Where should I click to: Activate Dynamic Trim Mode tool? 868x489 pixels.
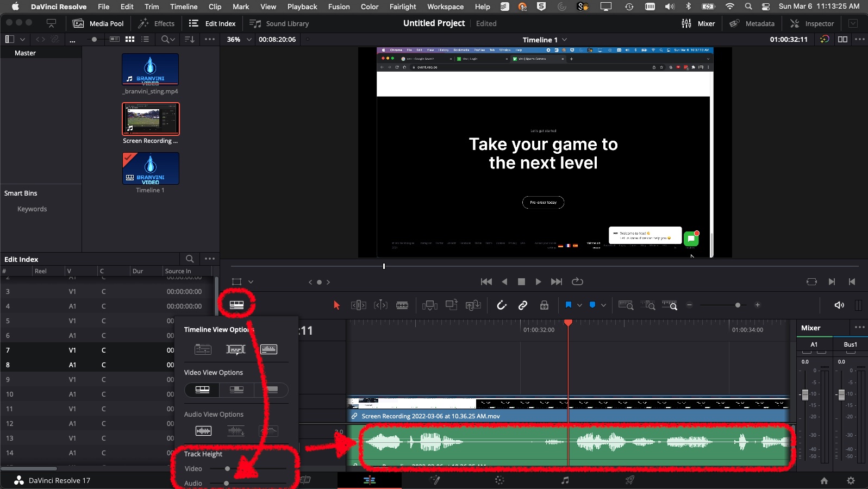[x=380, y=305]
